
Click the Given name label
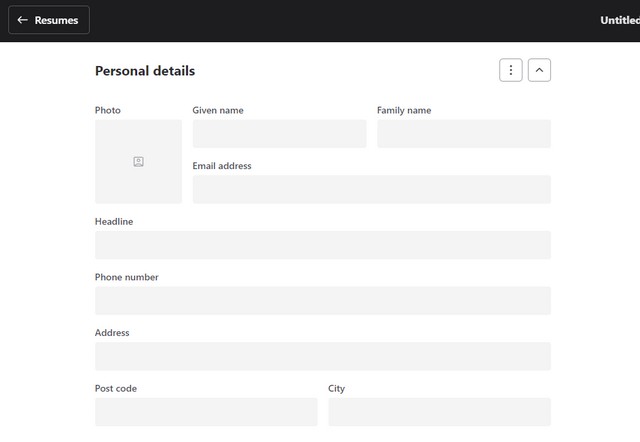pos(218,110)
